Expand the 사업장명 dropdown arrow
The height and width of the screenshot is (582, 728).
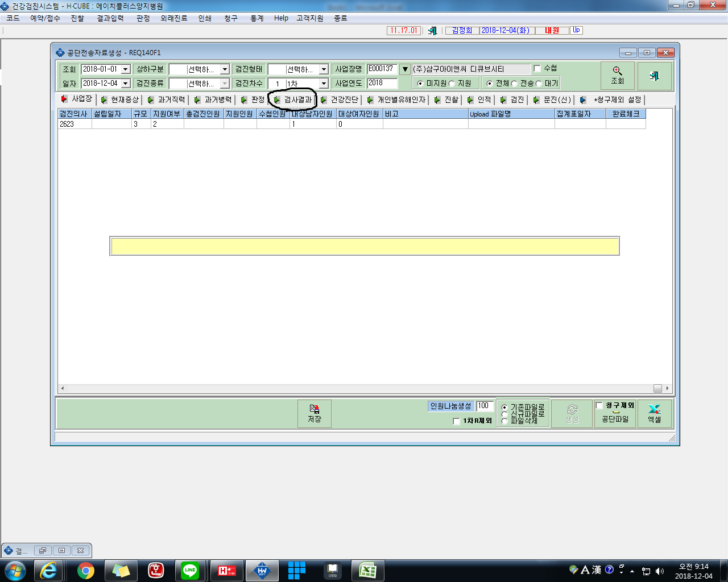pyautogui.click(x=405, y=69)
